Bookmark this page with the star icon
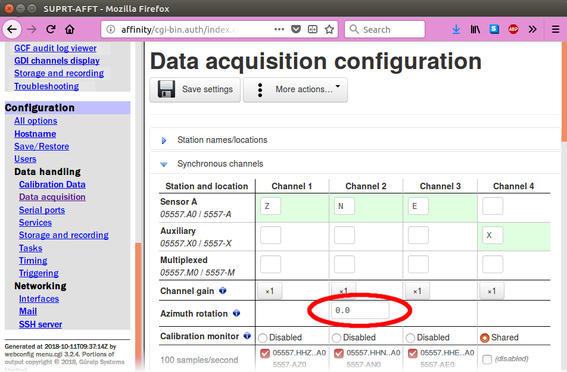The image size is (567, 372). click(329, 29)
